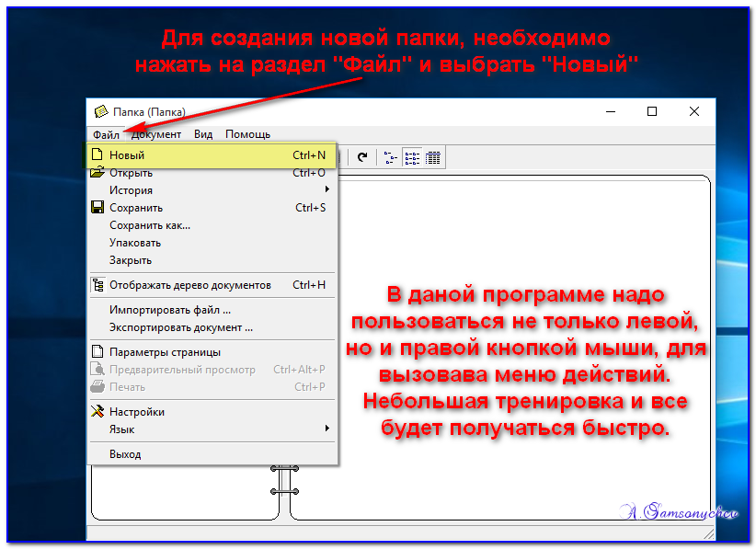
Task: Open the Помощь menu
Action: 246,133
